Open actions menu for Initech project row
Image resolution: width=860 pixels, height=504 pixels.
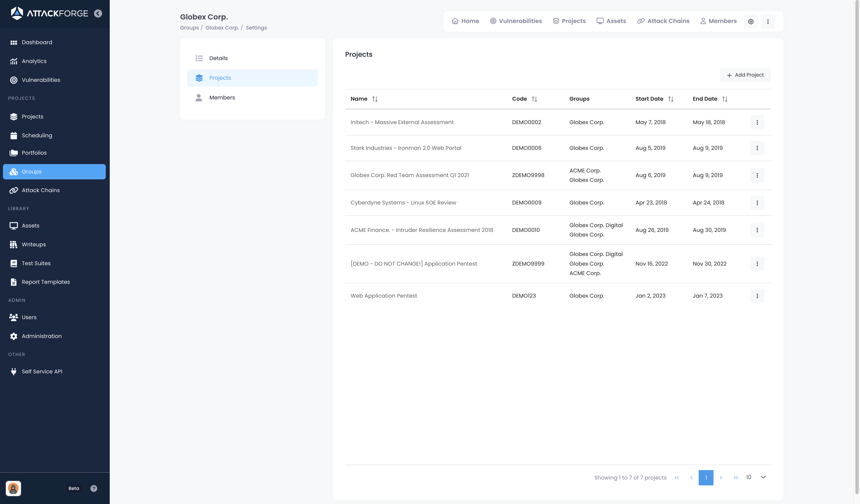757,122
